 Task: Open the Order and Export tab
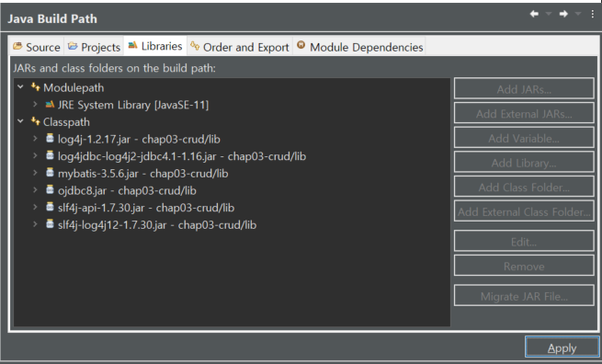tap(240, 47)
